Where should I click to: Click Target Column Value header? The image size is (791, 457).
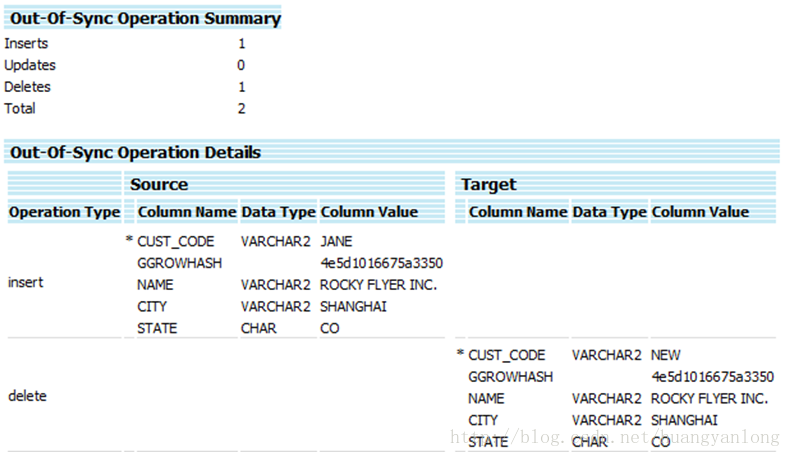[700, 212]
